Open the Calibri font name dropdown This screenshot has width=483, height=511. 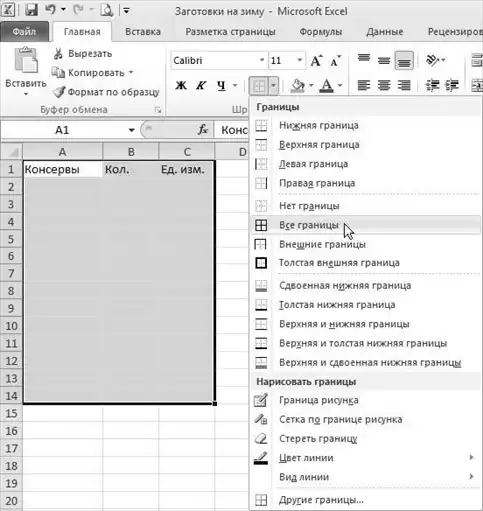coord(262,60)
